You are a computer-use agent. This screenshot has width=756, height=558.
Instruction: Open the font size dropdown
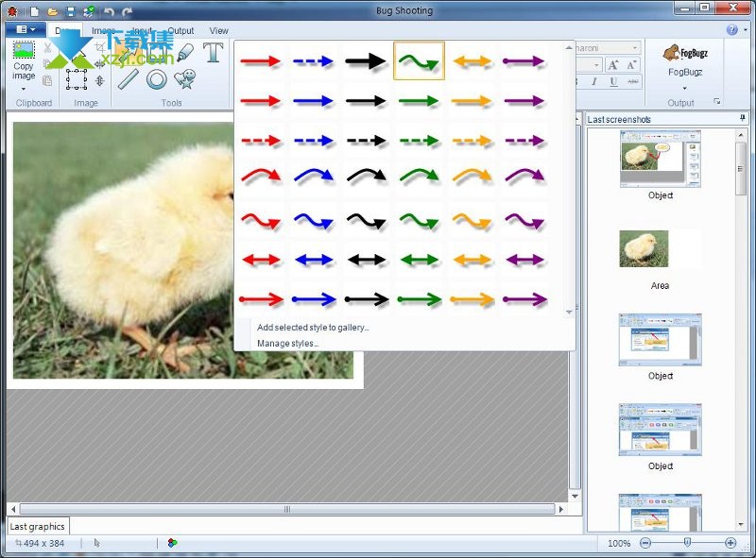coord(596,64)
